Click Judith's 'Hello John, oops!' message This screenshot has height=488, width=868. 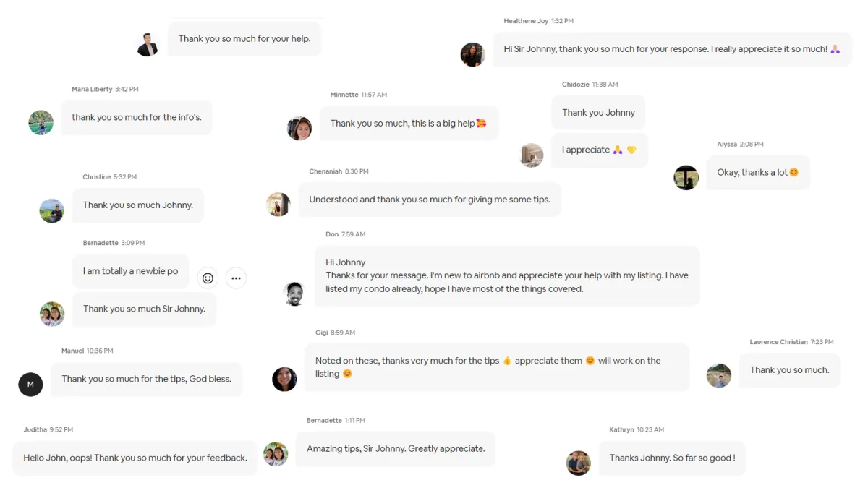click(135, 458)
